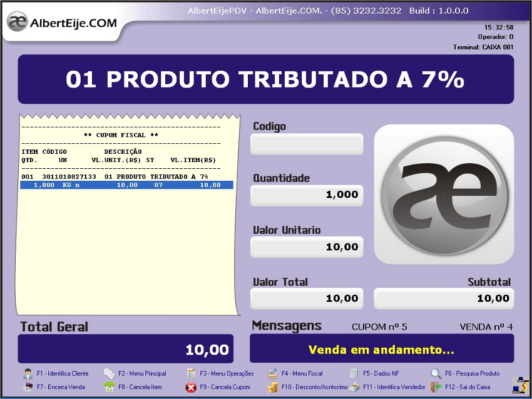Choose F11 - Identifica Vendedor
The width and height of the screenshot is (532, 399).
point(394,386)
